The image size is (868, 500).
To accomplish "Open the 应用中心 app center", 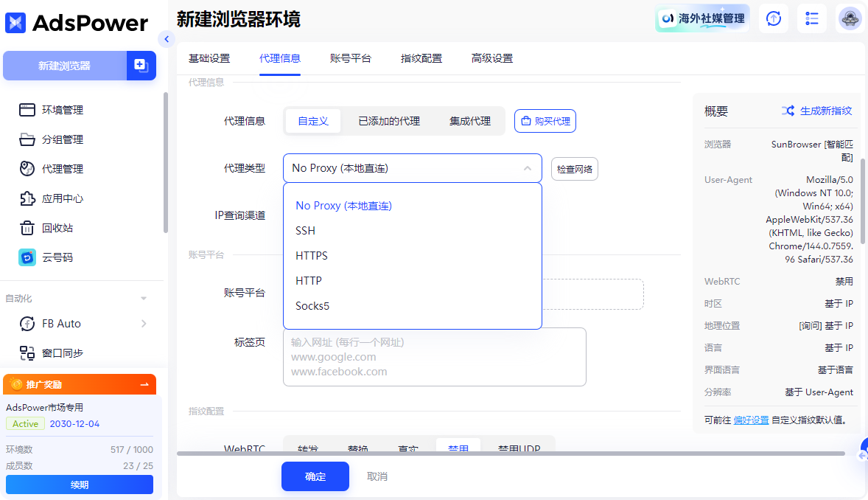I will tap(62, 198).
